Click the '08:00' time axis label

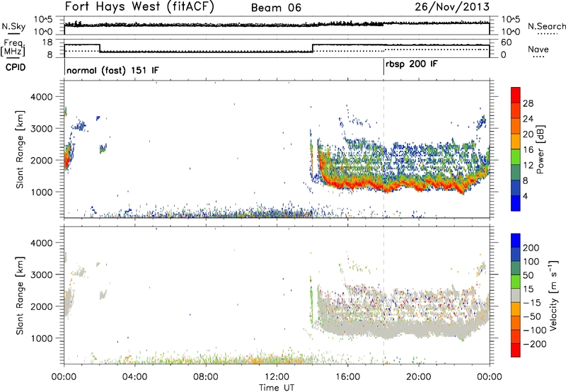pos(205,377)
